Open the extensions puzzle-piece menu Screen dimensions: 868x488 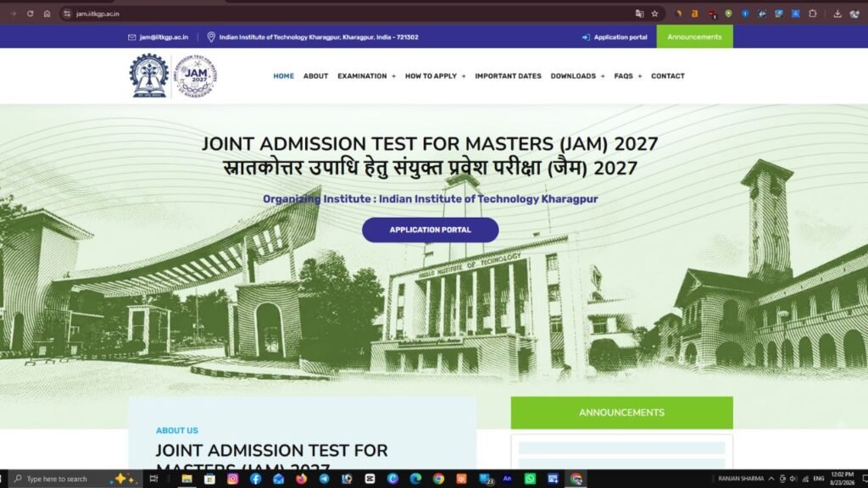click(x=813, y=14)
